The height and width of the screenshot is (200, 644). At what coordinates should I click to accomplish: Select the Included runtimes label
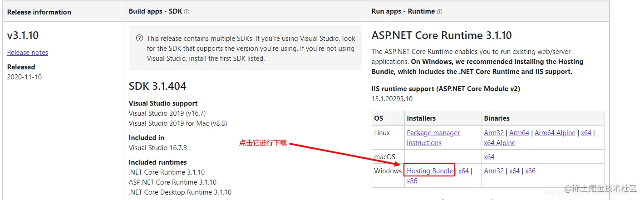point(158,162)
